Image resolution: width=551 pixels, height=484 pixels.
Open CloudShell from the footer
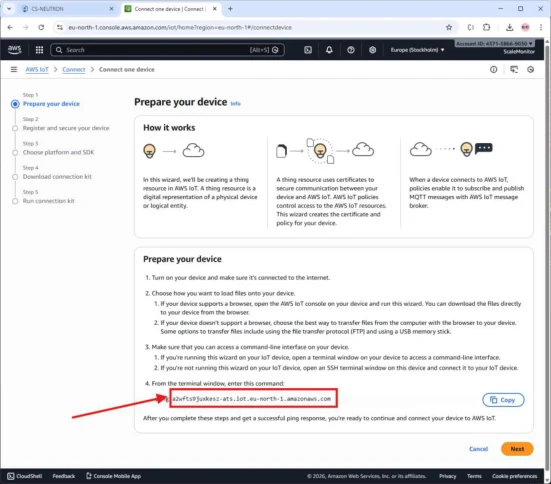click(x=25, y=476)
